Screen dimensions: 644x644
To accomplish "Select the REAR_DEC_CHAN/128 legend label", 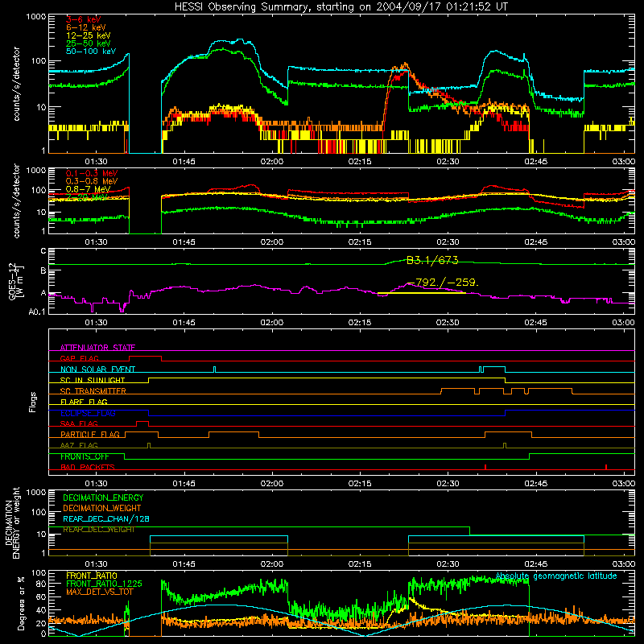I will coord(106,518).
